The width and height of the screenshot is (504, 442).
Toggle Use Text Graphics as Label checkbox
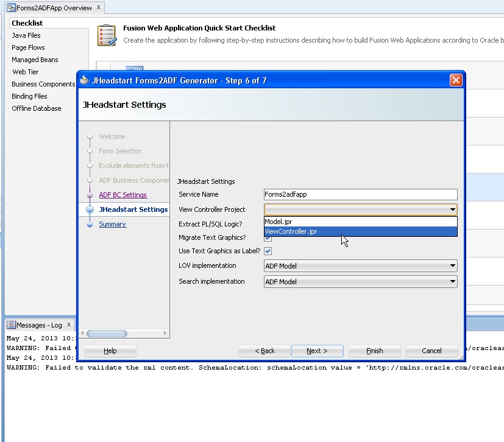point(268,251)
